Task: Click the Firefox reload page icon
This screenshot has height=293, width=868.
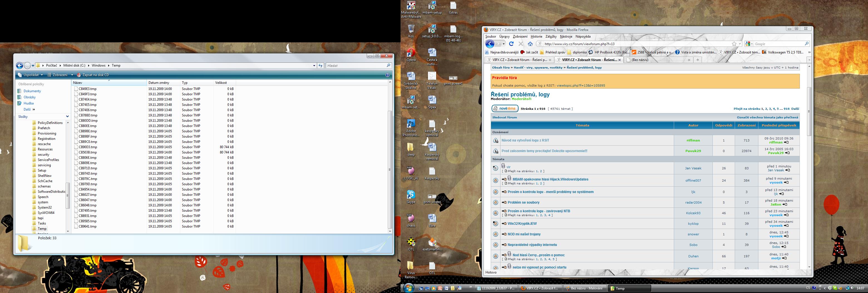Action: 511,44
